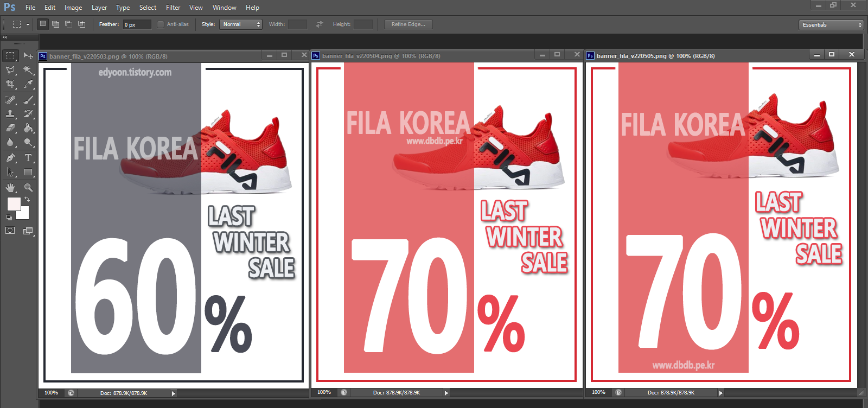Image resolution: width=868 pixels, height=408 pixels.
Task: Select the History Brush tool
Action: pos(28,114)
